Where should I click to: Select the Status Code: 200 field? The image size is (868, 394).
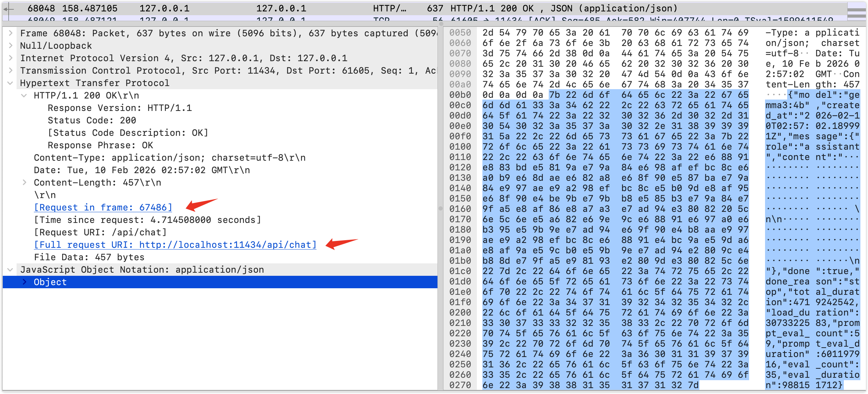(92, 120)
